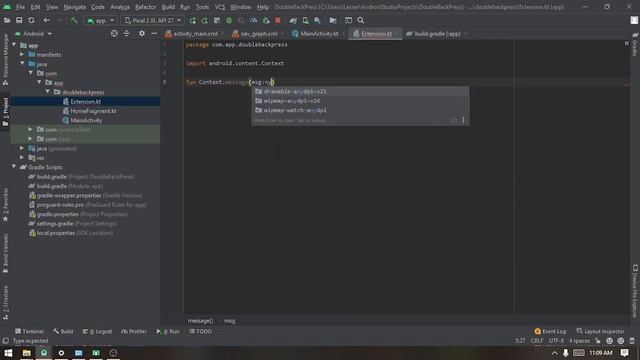Image resolution: width=640 pixels, height=360 pixels.
Task: Collapse the app module tree node
Action: [15, 45]
